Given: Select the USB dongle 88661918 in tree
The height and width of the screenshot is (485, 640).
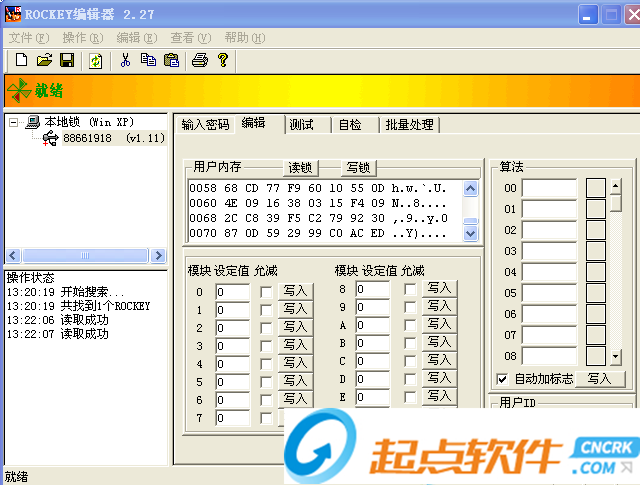Looking at the screenshot, I should point(114,138).
